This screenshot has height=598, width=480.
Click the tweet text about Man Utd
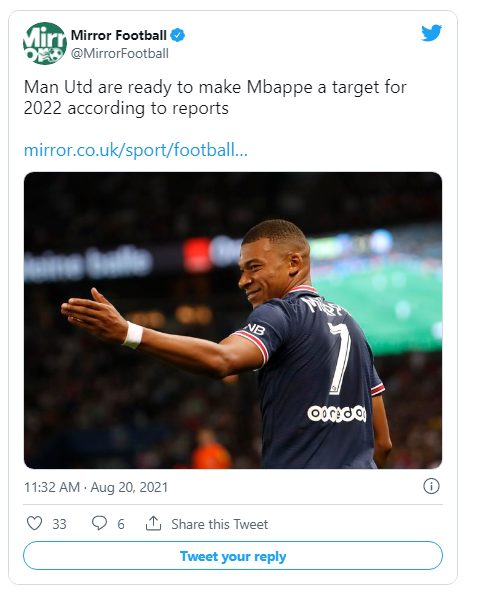click(x=215, y=98)
